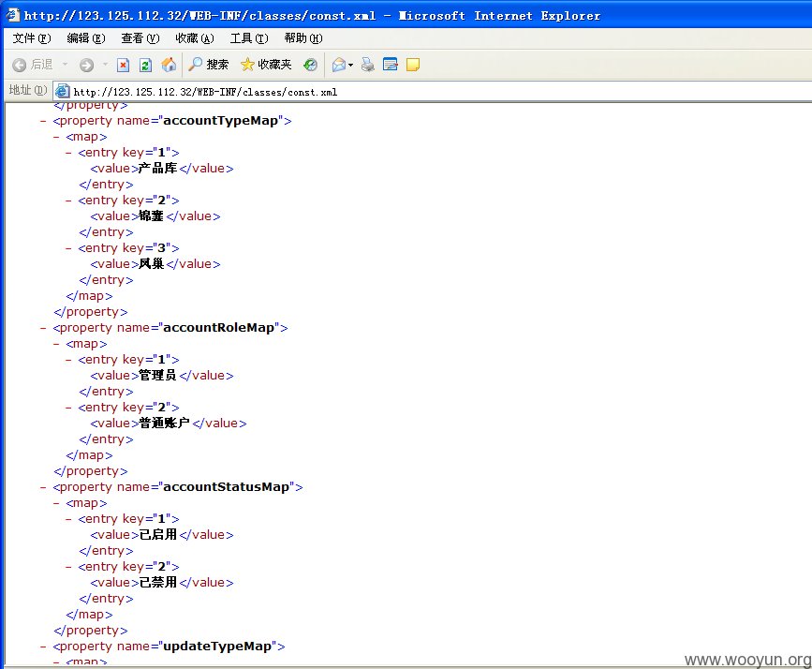Collapse entry key 1 with 已启用

(x=68, y=519)
